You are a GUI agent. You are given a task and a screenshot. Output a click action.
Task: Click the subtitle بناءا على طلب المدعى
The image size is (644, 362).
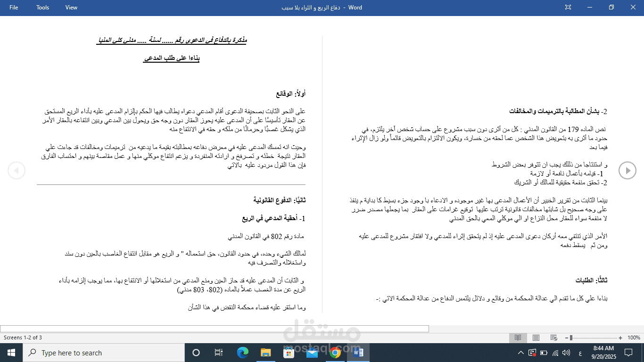point(172,58)
